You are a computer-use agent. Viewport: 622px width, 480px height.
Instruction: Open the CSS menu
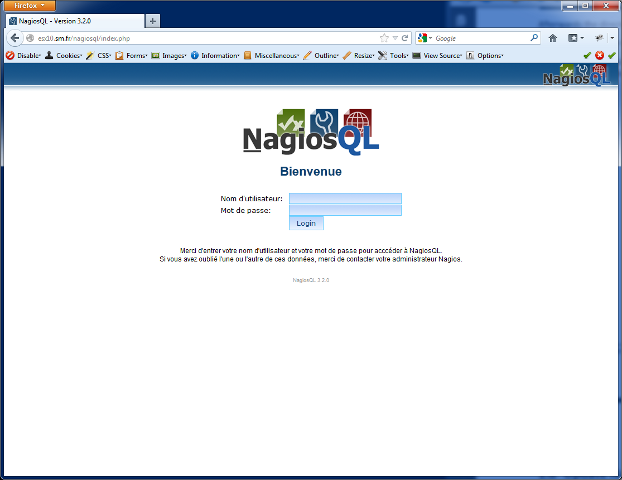(x=99, y=56)
